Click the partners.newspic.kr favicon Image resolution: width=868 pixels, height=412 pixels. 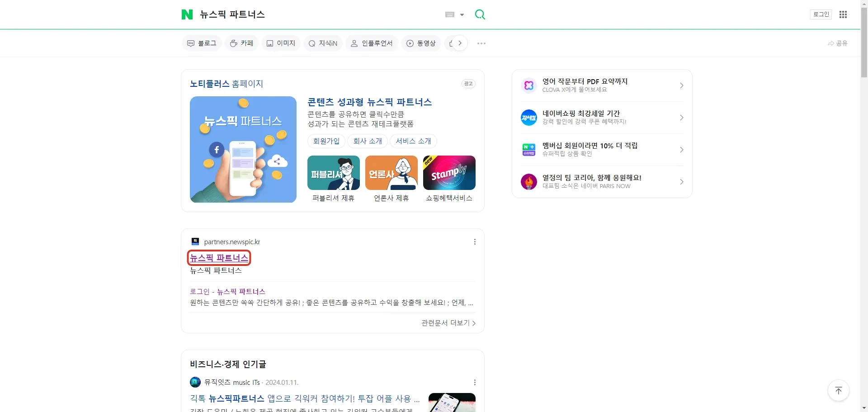(195, 242)
